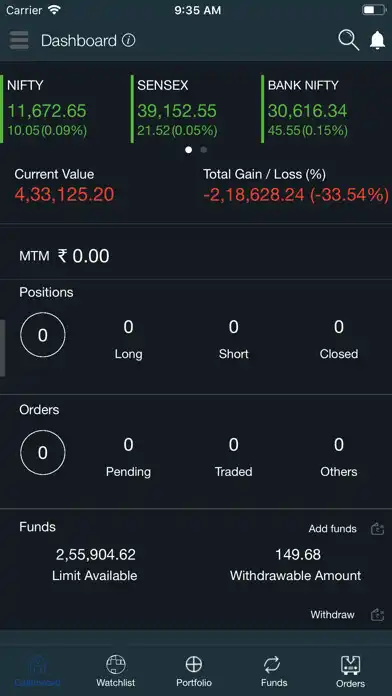Tap the Pending orders count

(128, 456)
